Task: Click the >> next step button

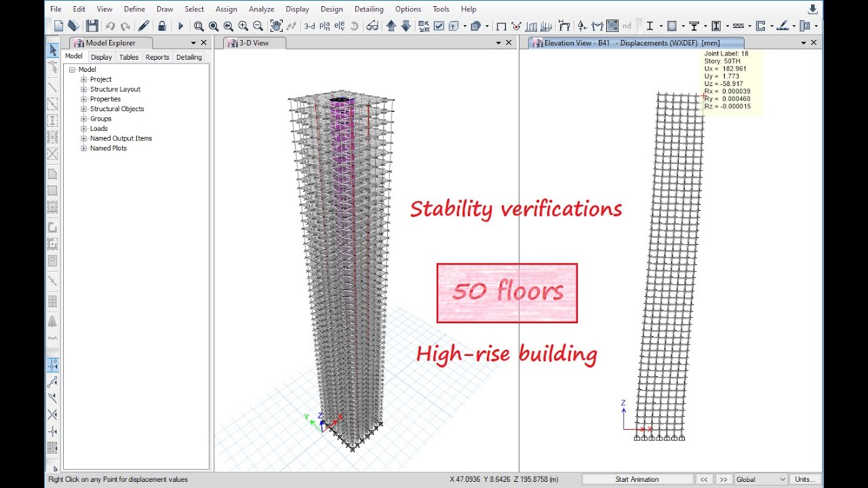Action: point(724,479)
